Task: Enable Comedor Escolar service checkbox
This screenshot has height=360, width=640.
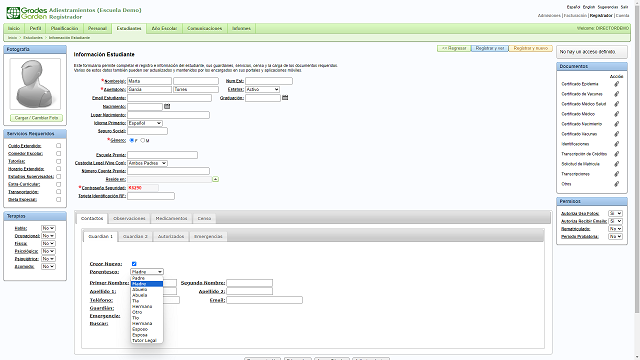Action: click(x=58, y=153)
